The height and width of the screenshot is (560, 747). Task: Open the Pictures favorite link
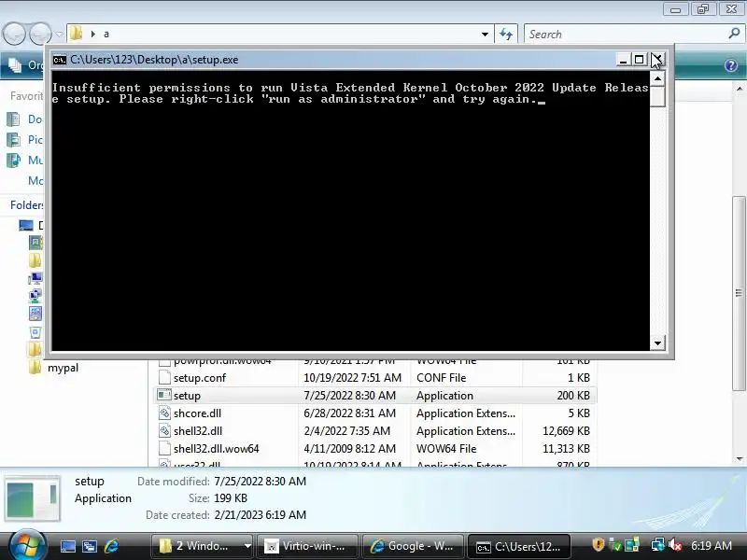pos(25,139)
